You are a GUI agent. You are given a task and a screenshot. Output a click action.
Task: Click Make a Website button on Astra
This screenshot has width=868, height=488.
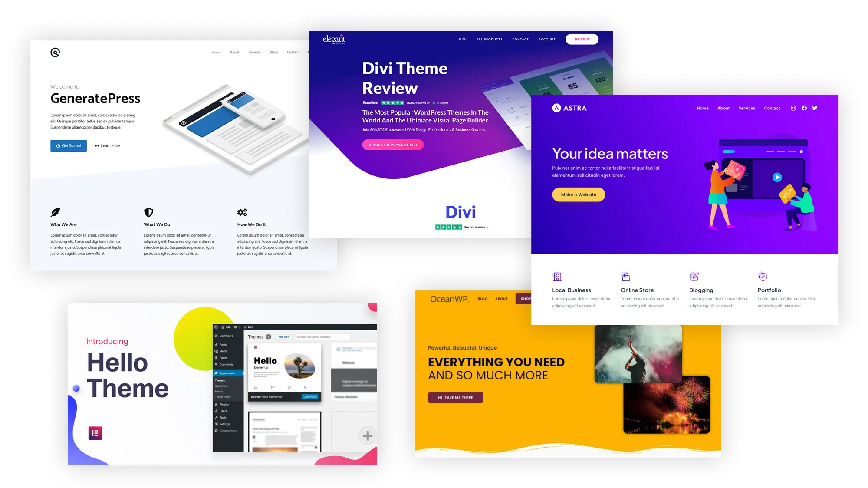(x=578, y=194)
